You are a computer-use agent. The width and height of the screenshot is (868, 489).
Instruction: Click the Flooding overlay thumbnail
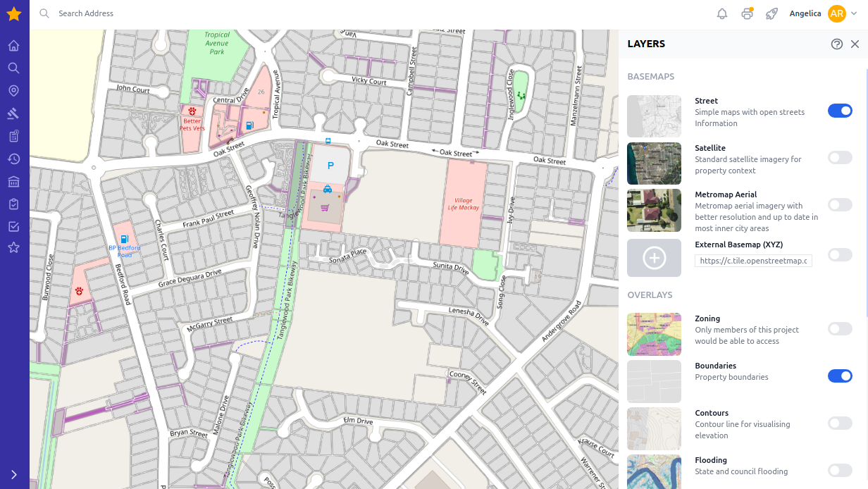click(x=654, y=471)
